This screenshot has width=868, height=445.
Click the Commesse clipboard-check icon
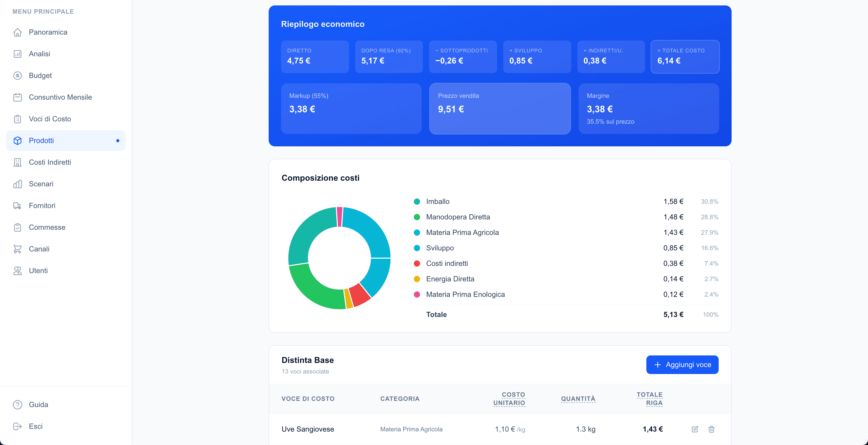18,228
